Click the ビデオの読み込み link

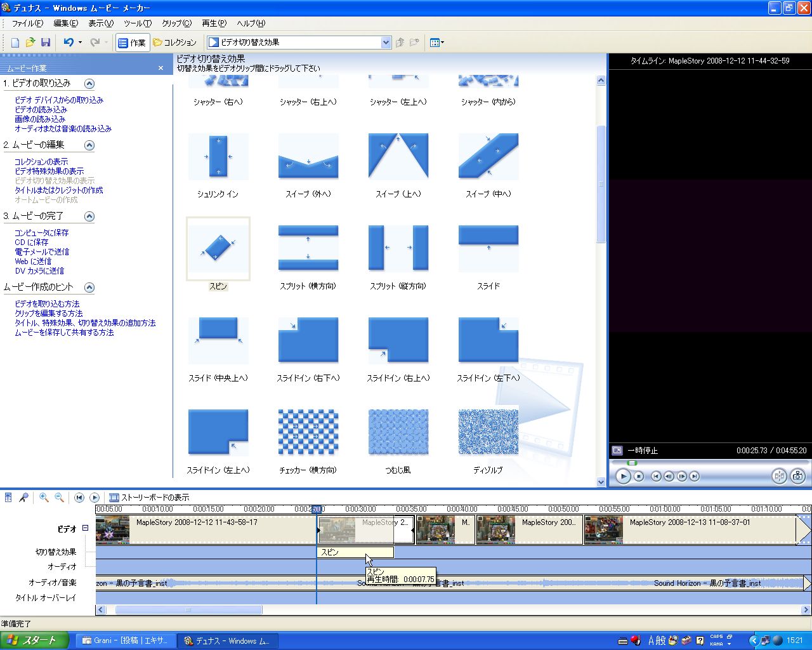click(41, 110)
